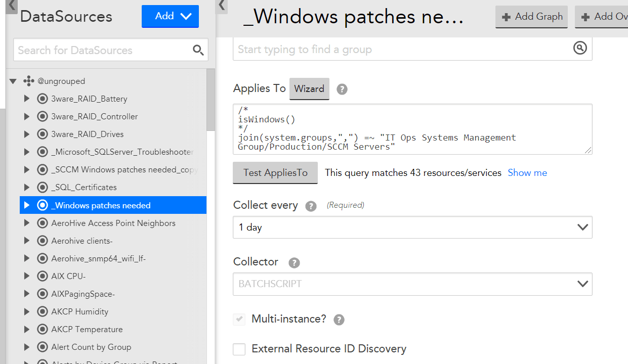Open help icon beside Multi-instance
Image resolution: width=628 pixels, height=364 pixels.
click(339, 320)
